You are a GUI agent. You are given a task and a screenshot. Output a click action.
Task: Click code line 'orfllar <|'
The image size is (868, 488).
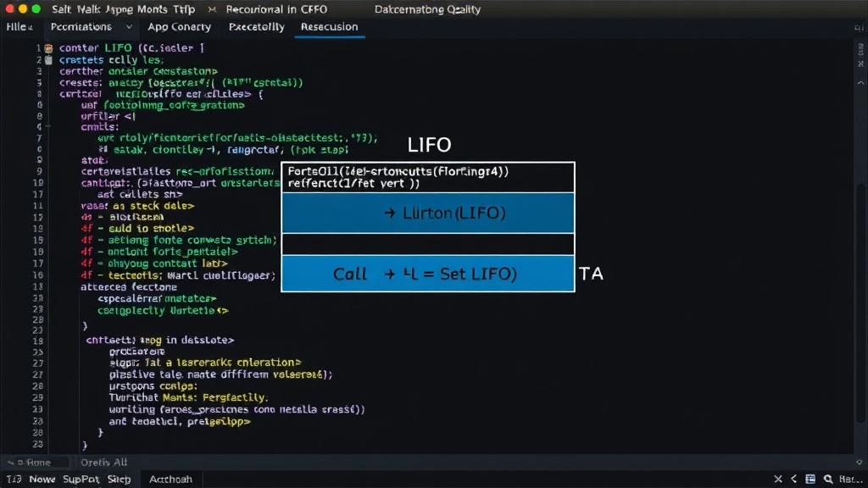[108, 116]
